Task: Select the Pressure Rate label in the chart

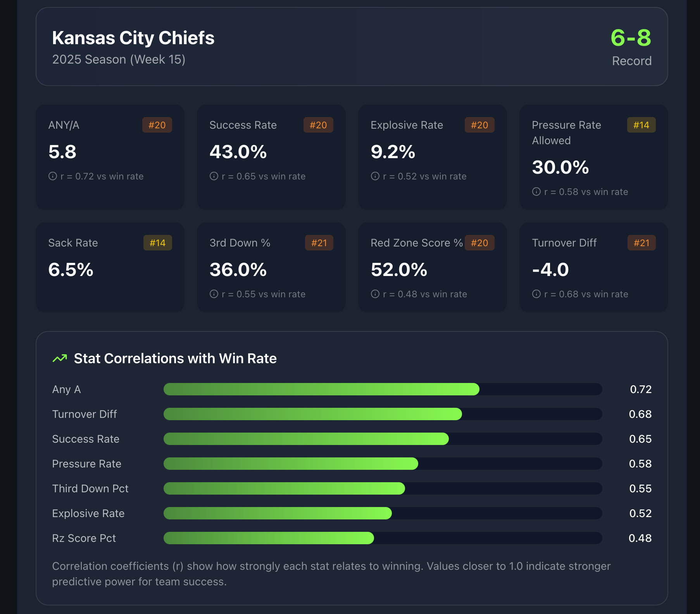Action: pos(87,464)
